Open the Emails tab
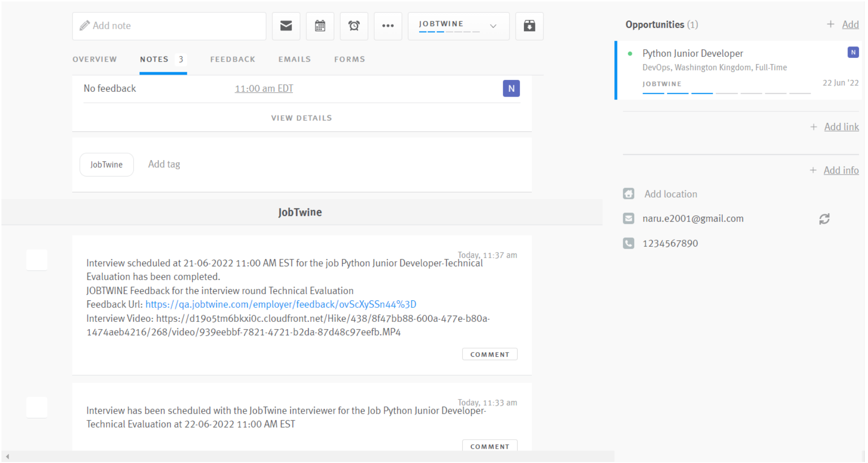 pos(294,59)
